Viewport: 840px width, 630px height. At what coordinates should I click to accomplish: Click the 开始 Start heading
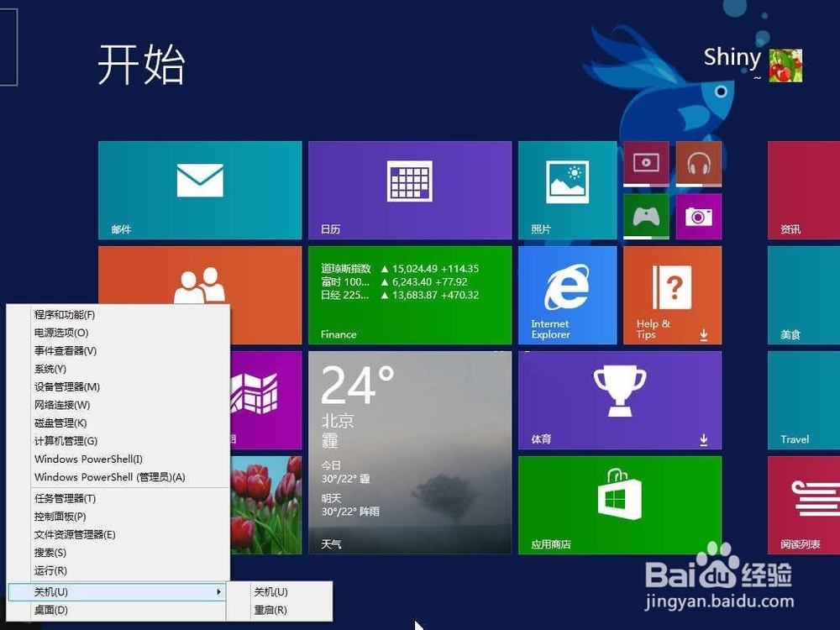141,65
